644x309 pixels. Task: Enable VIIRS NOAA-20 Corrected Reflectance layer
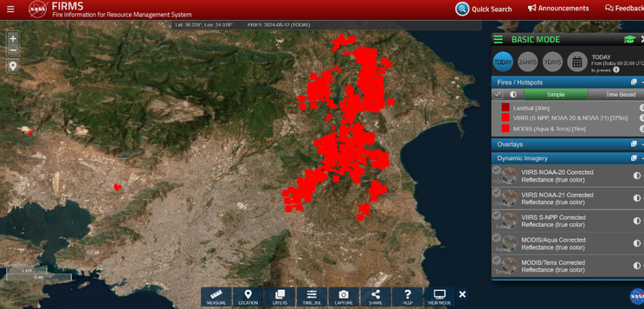[497, 170]
